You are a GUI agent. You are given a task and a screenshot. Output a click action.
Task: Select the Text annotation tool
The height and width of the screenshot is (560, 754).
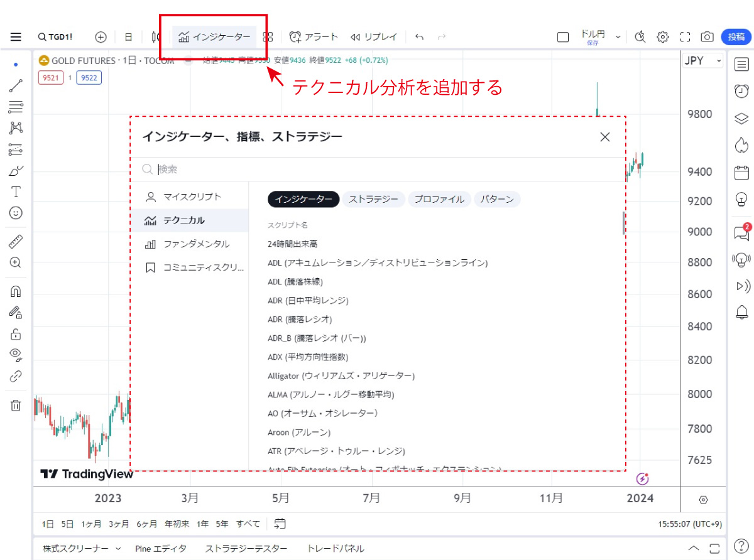[16, 191]
